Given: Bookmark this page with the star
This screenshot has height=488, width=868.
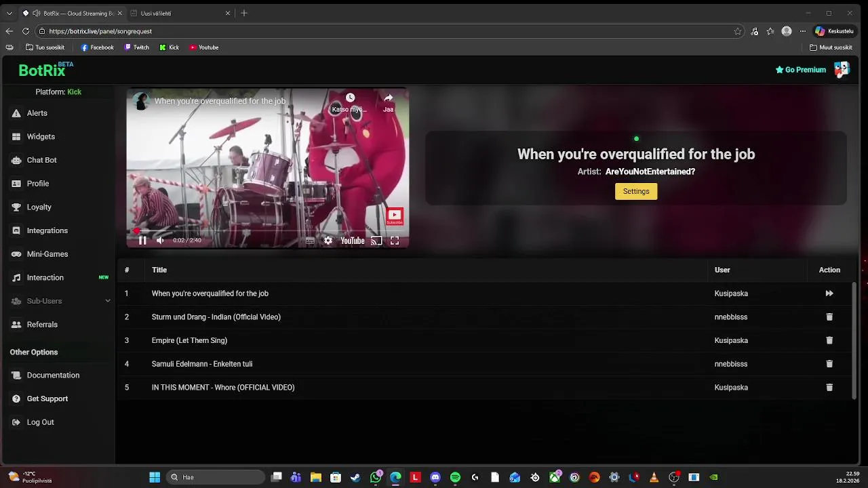Looking at the screenshot, I should 737,31.
